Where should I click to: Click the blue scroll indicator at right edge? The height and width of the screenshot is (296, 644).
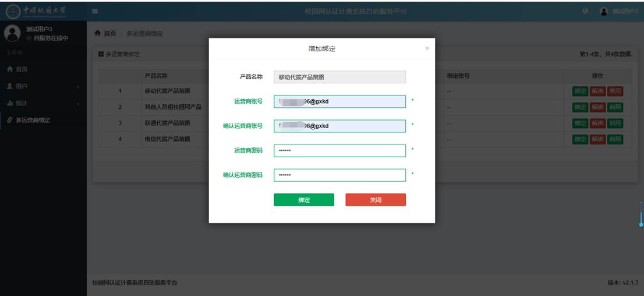click(641, 214)
